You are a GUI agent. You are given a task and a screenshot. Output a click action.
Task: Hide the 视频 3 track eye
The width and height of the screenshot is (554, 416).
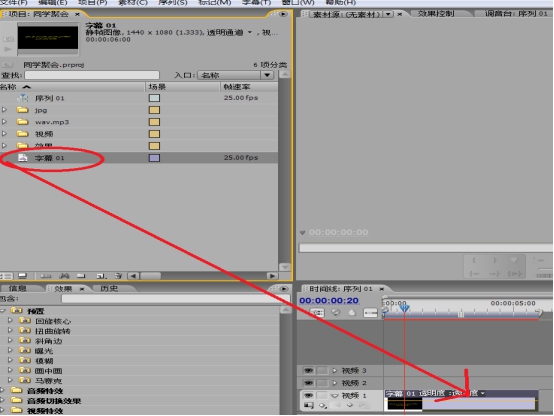(x=308, y=370)
